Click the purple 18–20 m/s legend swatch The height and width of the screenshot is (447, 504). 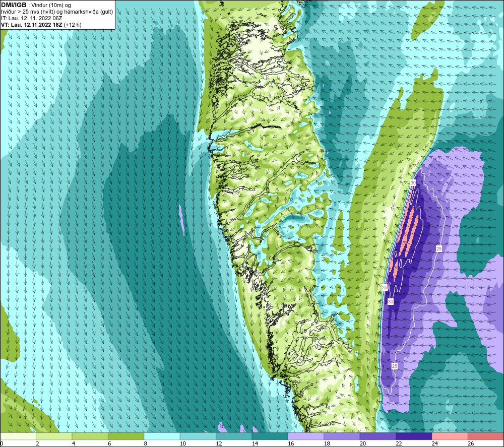click(342, 436)
